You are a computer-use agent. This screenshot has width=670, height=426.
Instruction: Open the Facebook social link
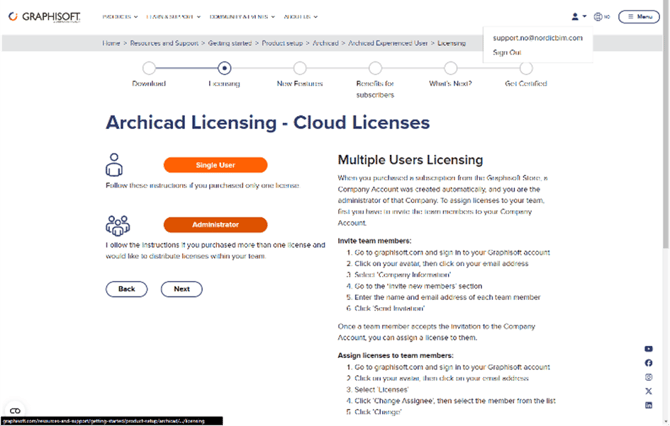[x=649, y=363]
